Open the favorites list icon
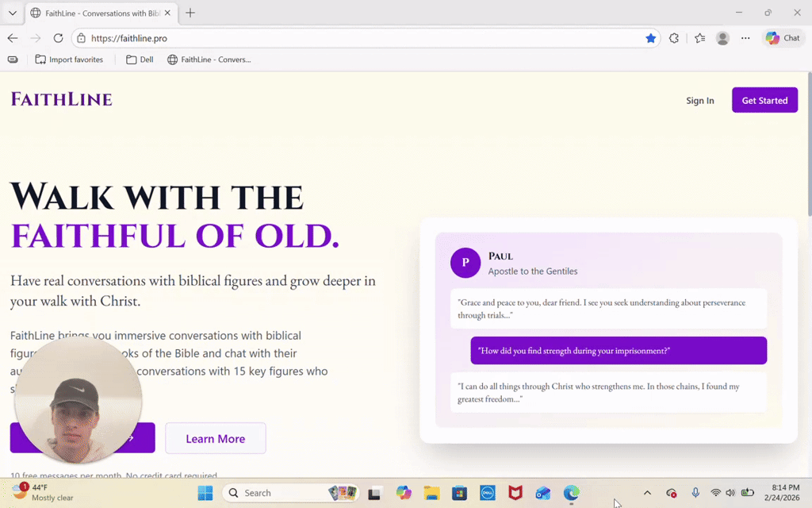 [699, 38]
